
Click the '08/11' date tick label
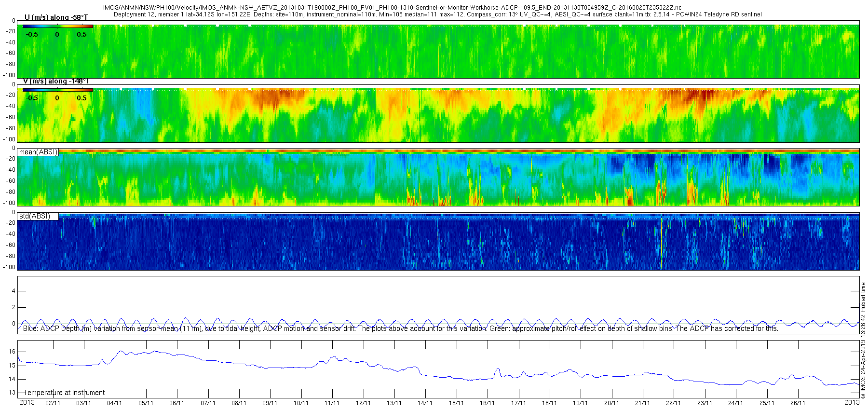(239, 403)
